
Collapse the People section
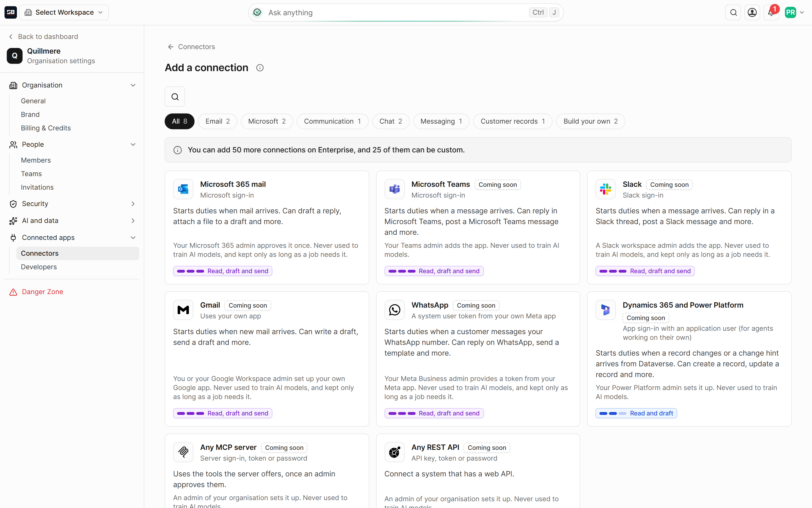coord(133,144)
